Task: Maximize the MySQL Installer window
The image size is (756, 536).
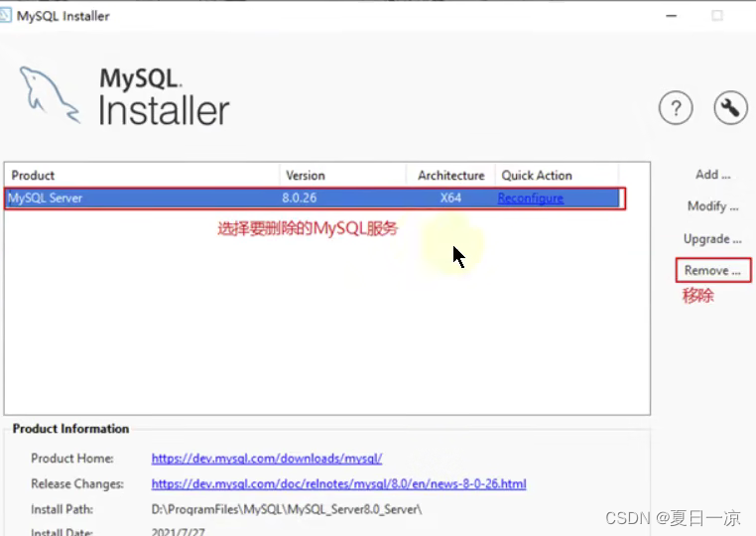Action: [717, 16]
